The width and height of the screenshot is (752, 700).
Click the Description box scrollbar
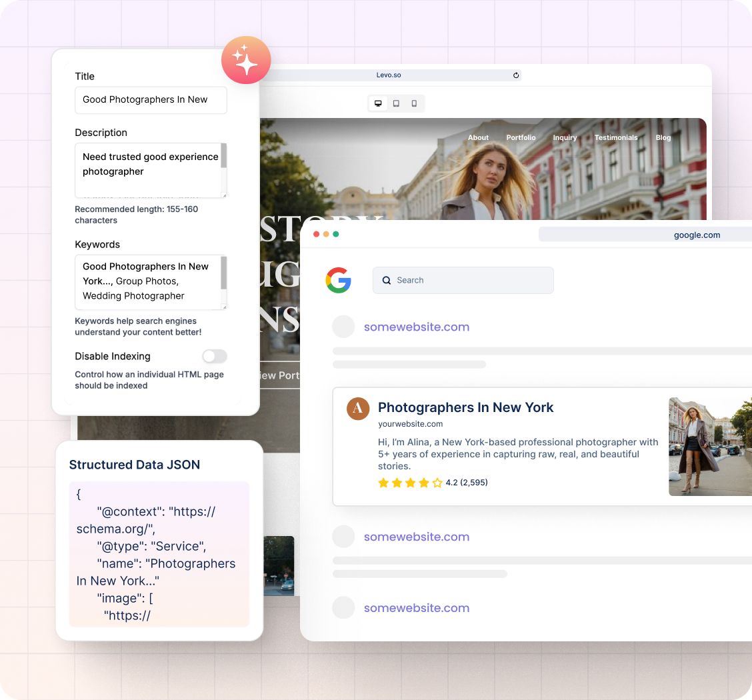pos(223,157)
